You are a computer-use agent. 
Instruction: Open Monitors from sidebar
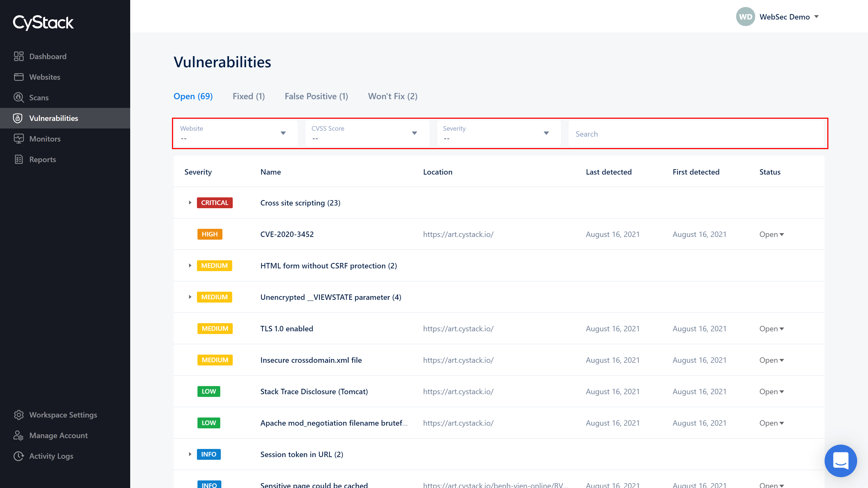(45, 139)
